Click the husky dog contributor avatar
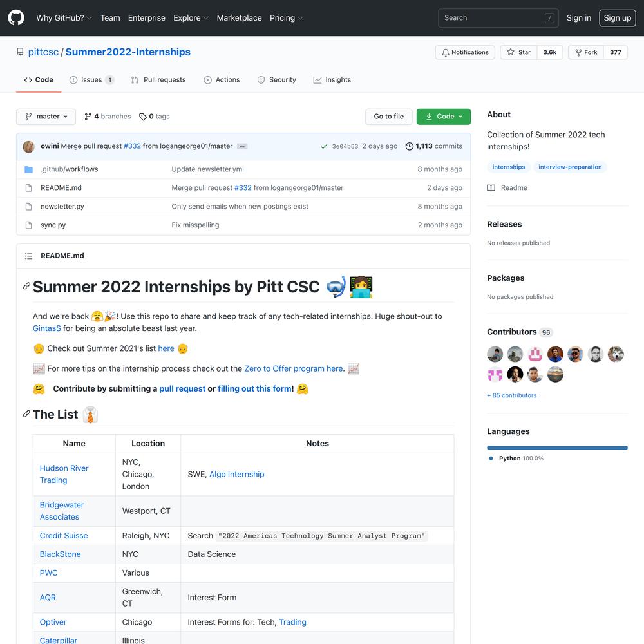Screen dimensions: 644x644 (x=616, y=354)
